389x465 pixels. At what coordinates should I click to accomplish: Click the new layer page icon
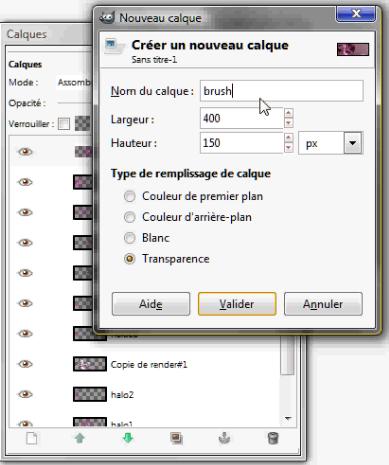32,438
